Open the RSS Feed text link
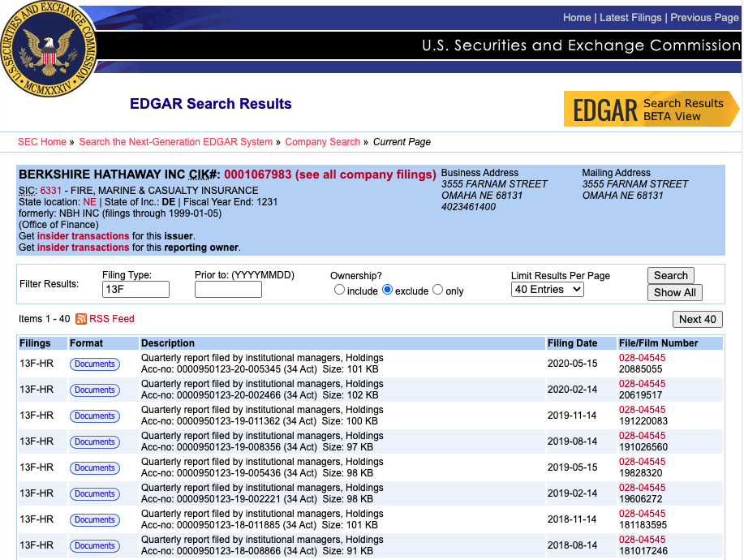This screenshot has width=744, height=560. [112, 319]
